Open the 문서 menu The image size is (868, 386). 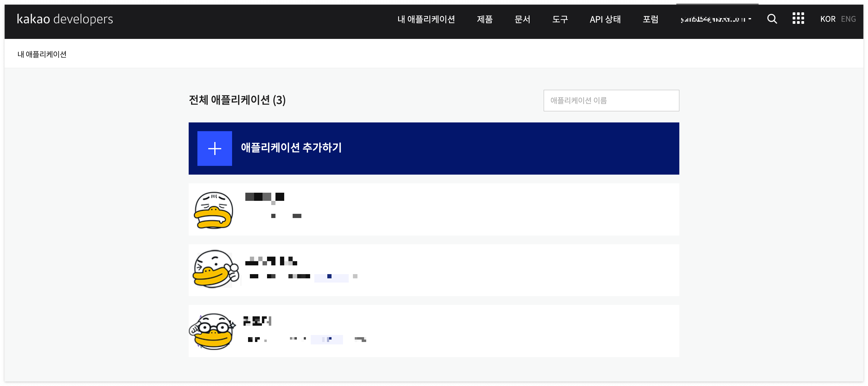click(x=522, y=19)
